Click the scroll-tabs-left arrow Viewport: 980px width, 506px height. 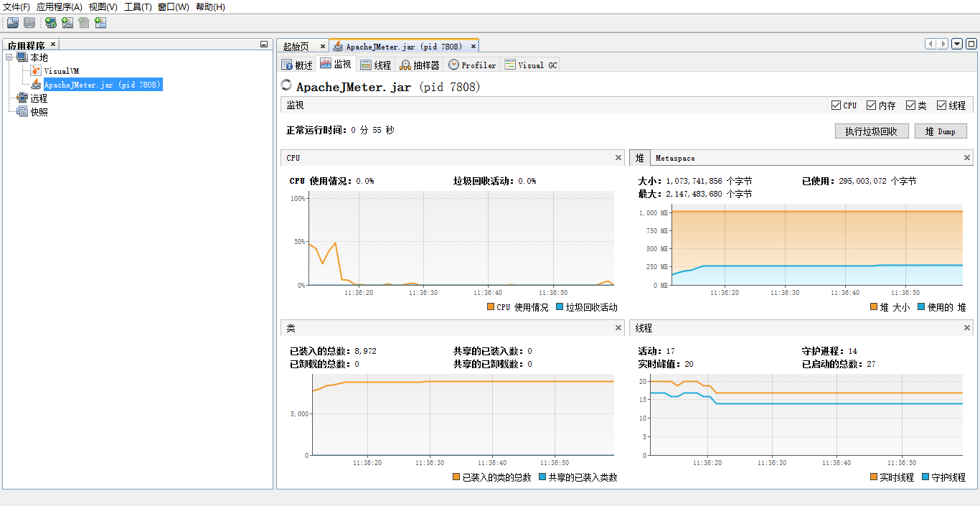(x=931, y=44)
